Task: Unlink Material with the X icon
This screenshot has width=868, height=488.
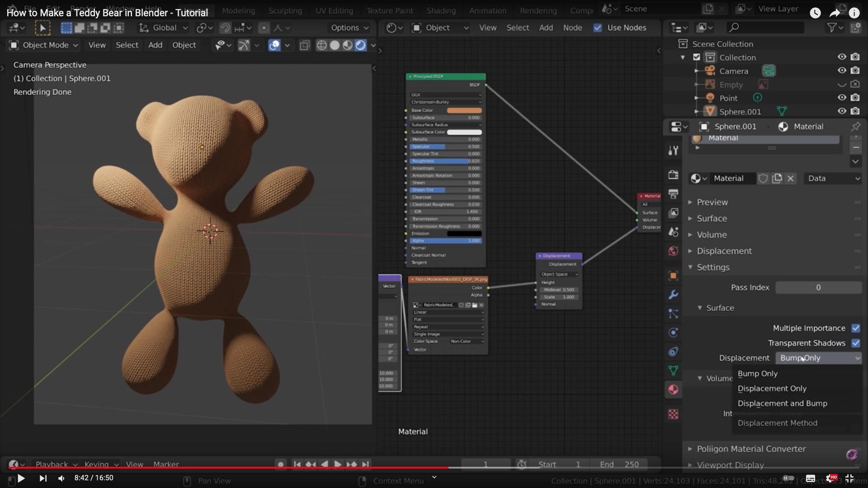Action: click(x=790, y=178)
